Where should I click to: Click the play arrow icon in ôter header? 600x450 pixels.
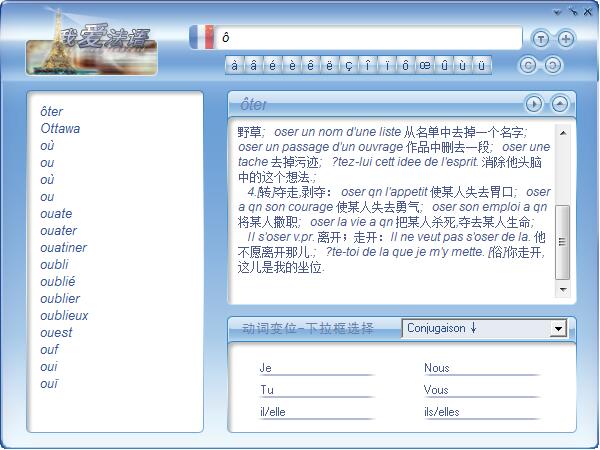coord(535,103)
